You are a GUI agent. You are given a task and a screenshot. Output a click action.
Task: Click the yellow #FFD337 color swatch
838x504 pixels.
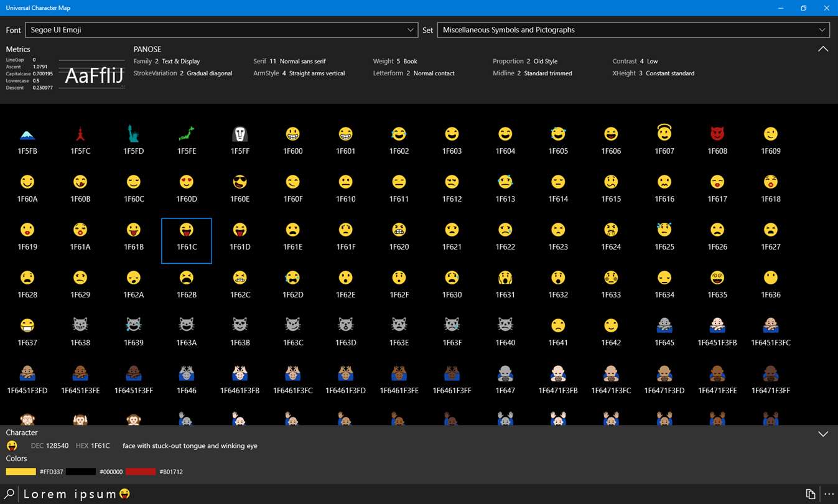(x=21, y=472)
